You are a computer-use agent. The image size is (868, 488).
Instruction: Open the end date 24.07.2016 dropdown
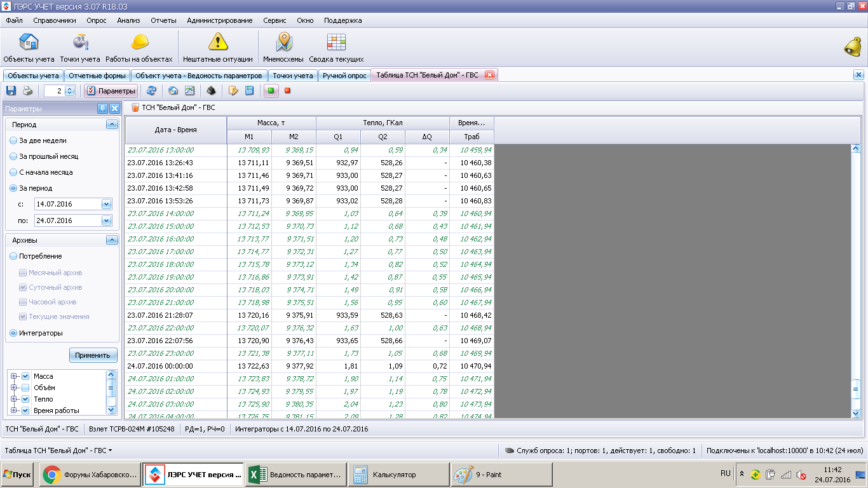[106, 220]
